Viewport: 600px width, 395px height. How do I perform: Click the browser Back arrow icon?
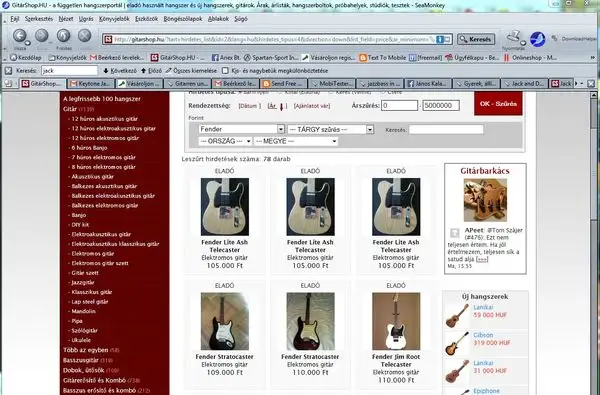[19, 36]
